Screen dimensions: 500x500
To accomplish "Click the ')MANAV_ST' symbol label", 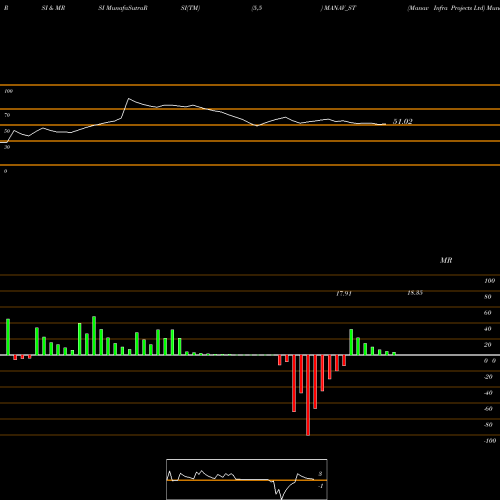I will 338,8.
